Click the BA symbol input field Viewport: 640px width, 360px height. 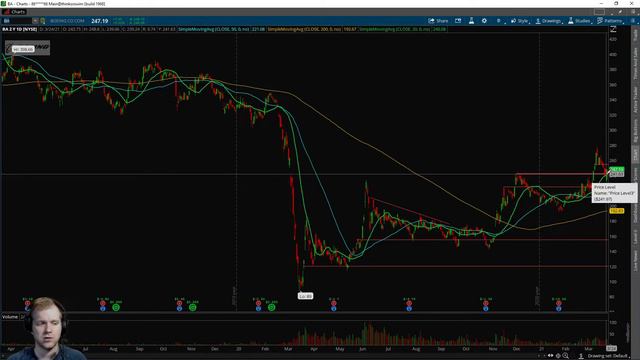click(x=17, y=21)
